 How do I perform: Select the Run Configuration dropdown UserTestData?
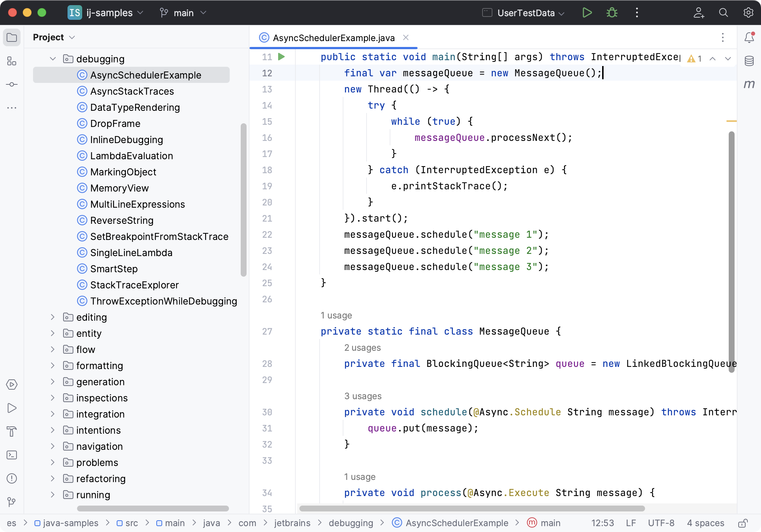(x=524, y=13)
